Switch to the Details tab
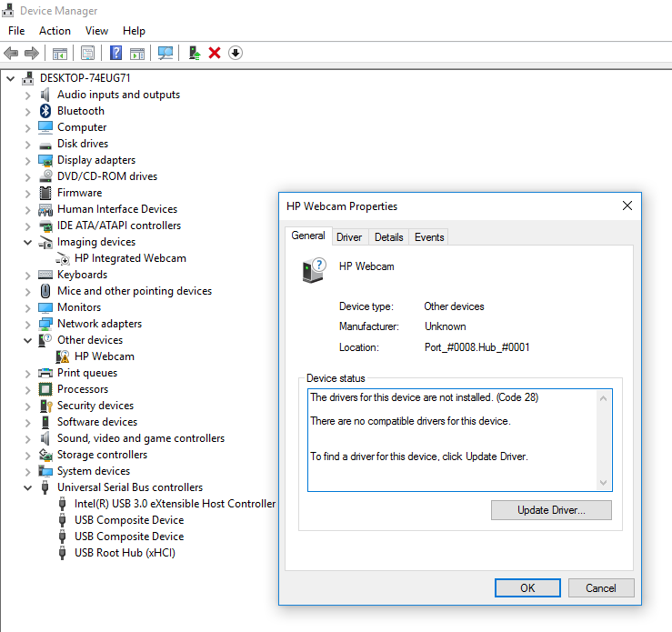The image size is (672, 632). [x=388, y=237]
